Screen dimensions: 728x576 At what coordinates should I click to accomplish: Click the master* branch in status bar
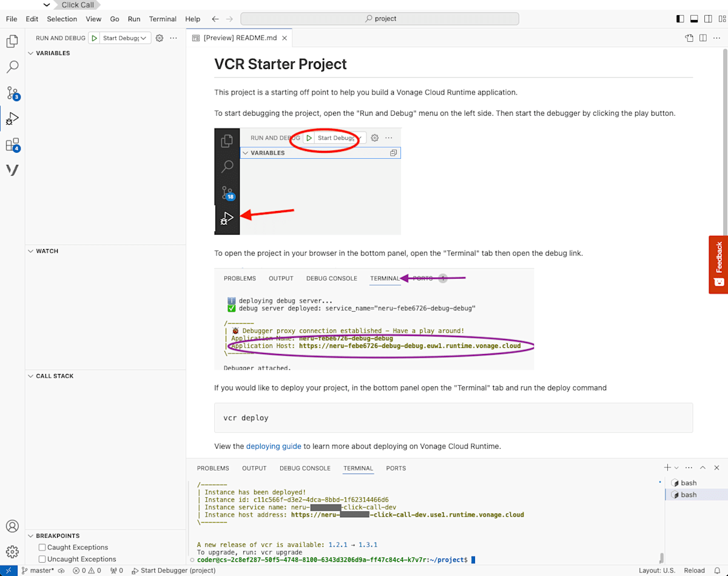(x=38, y=570)
